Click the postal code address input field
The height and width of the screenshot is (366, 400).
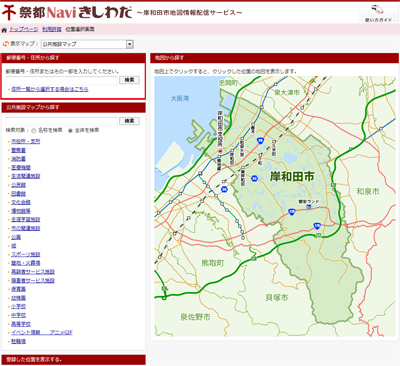point(61,80)
